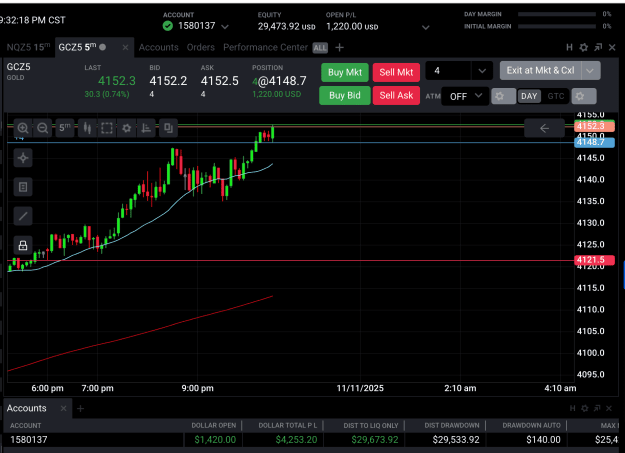625x453 pixels.
Task: Open the 5m timeframe selector
Action: tap(65, 128)
